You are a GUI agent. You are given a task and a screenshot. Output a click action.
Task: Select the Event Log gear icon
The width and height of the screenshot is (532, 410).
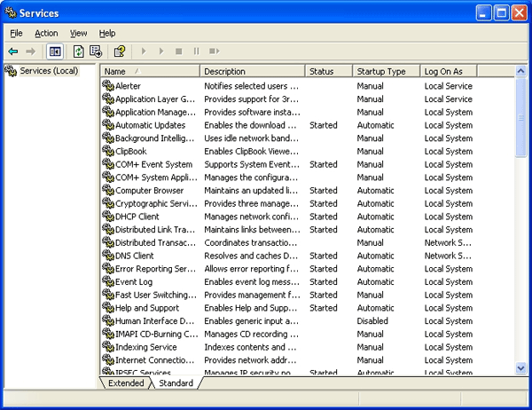(x=108, y=281)
